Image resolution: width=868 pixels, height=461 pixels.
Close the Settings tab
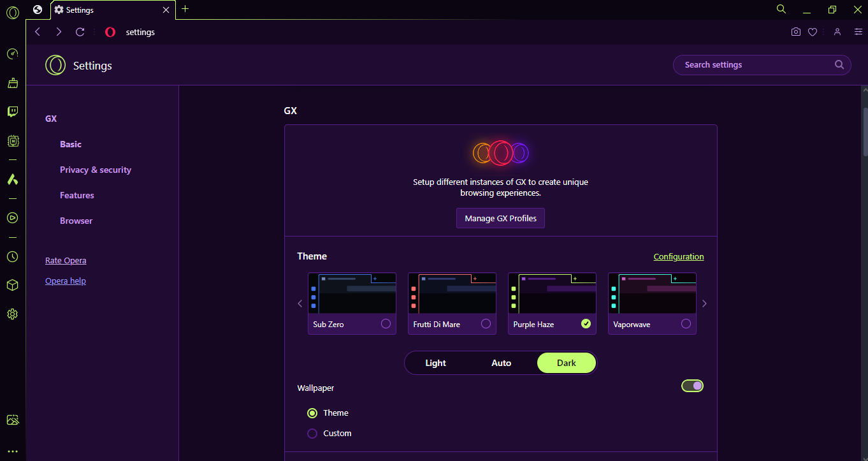pos(166,10)
